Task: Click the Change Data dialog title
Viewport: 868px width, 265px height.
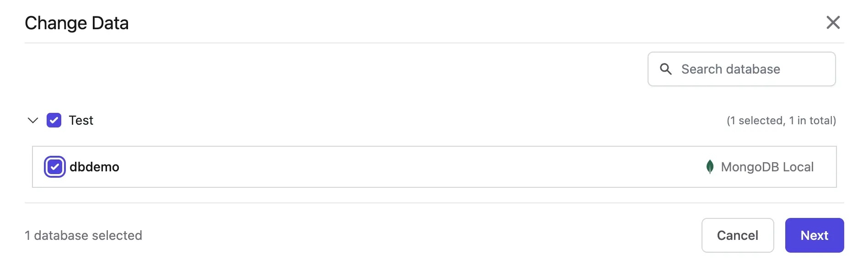Action: tap(76, 22)
